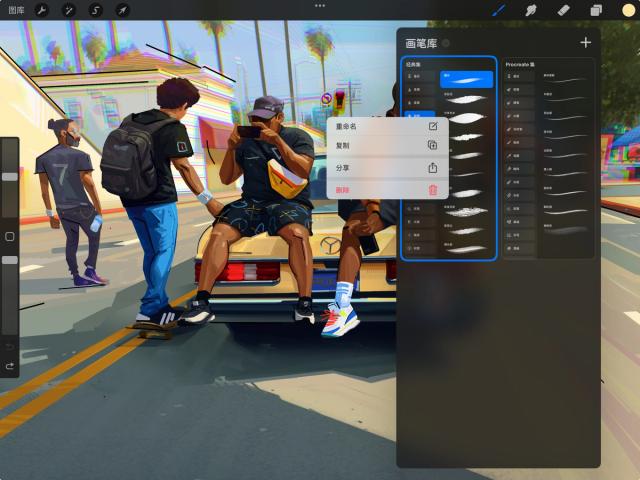Activate the Selection S-shaped tool
Viewport: 640px width, 480px height.
(96, 10)
